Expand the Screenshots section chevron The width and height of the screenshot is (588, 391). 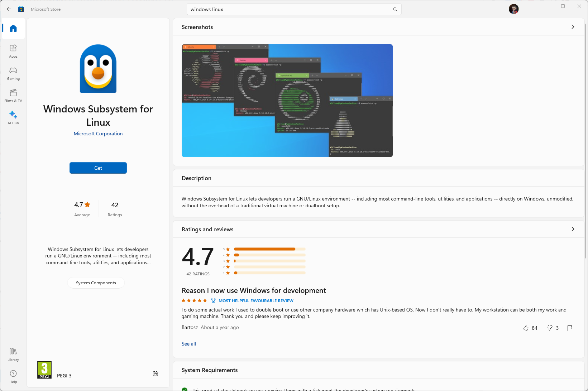tap(573, 27)
